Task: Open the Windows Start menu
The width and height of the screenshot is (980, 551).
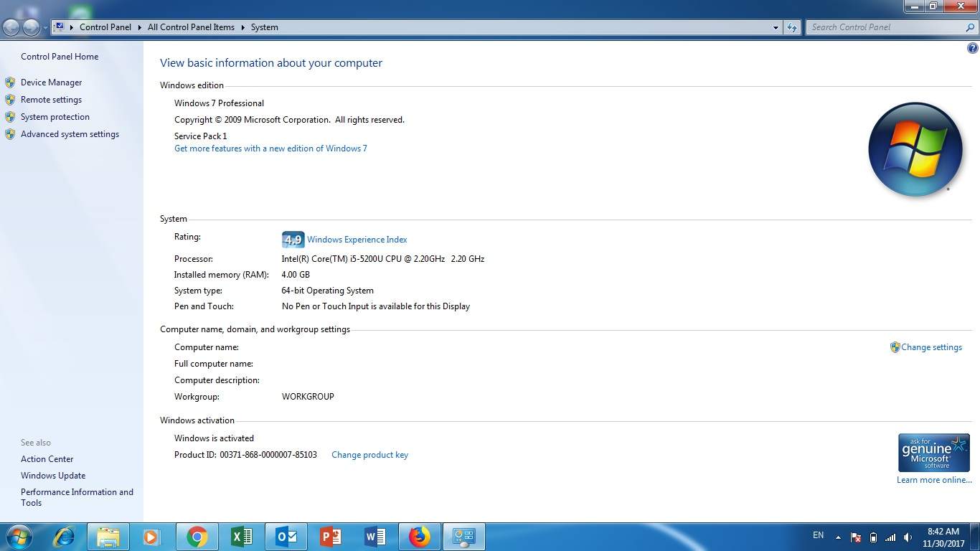Action: click(x=18, y=537)
